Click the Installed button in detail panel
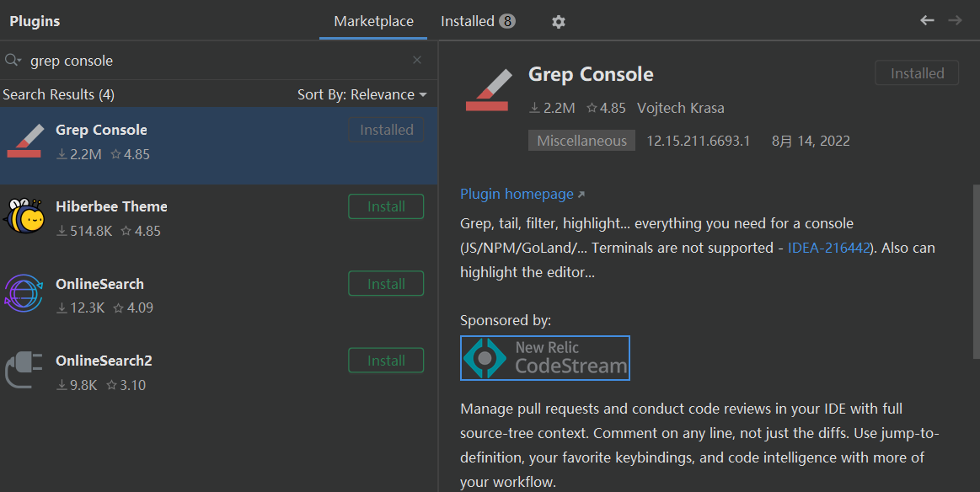The image size is (980, 492). (x=917, y=73)
